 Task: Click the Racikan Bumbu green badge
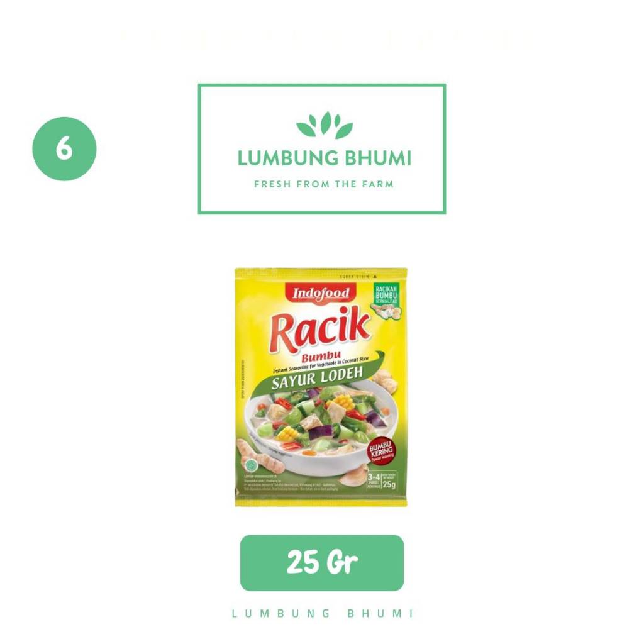pyautogui.click(x=387, y=300)
